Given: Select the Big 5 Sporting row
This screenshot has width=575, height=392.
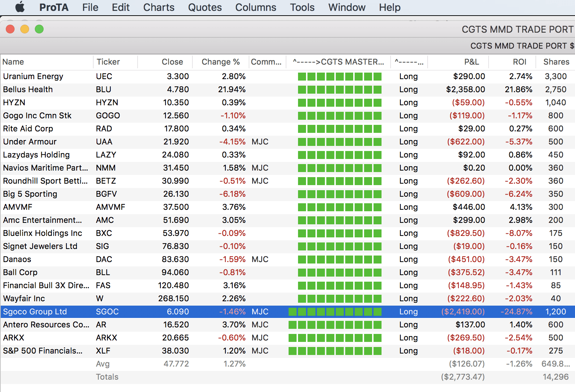Looking at the screenshot, I should [x=287, y=194].
